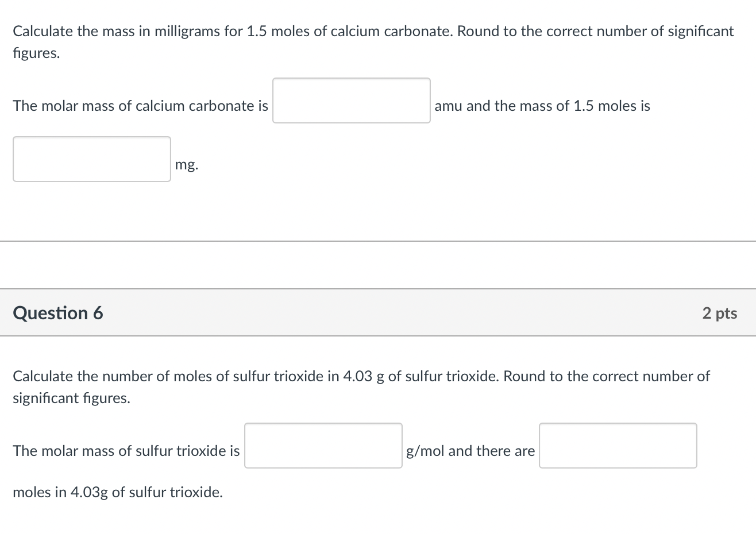Click the Question 6 header
756x534 pixels.
(x=57, y=313)
